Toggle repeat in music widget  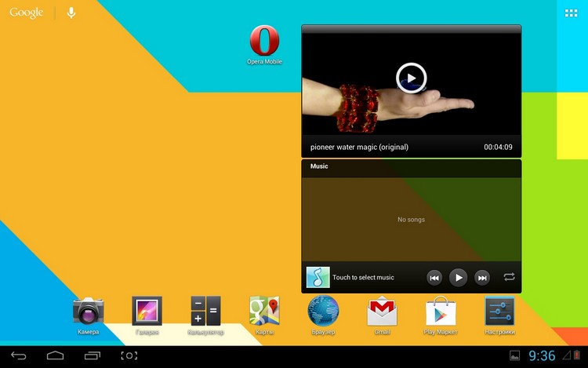pos(510,277)
